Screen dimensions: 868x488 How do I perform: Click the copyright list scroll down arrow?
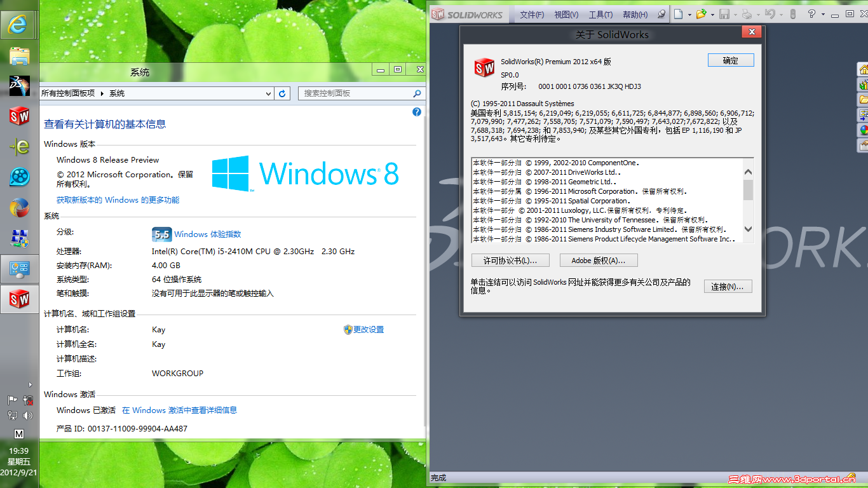point(748,229)
